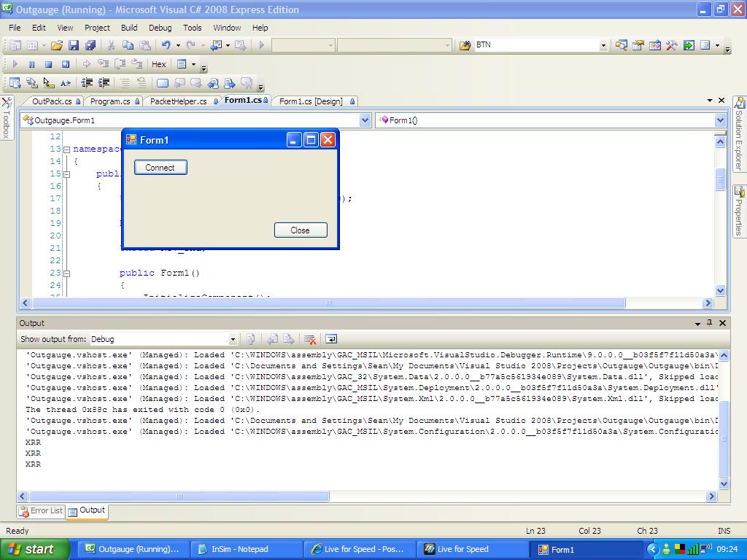This screenshot has height=560, width=747.
Task: Pin Output panel auto-hide toggle
Action: (709, 323)
